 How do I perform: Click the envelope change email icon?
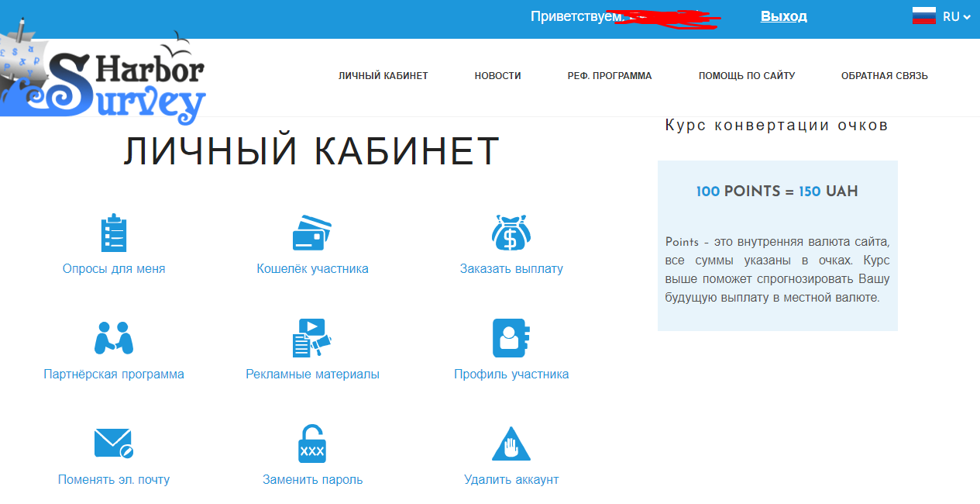pos(114,444)
